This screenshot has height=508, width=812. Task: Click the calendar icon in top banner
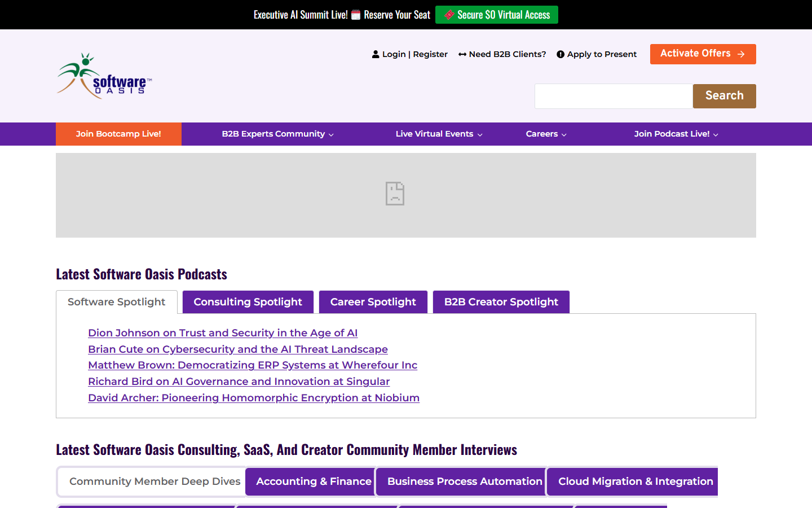tap(356, 15)
